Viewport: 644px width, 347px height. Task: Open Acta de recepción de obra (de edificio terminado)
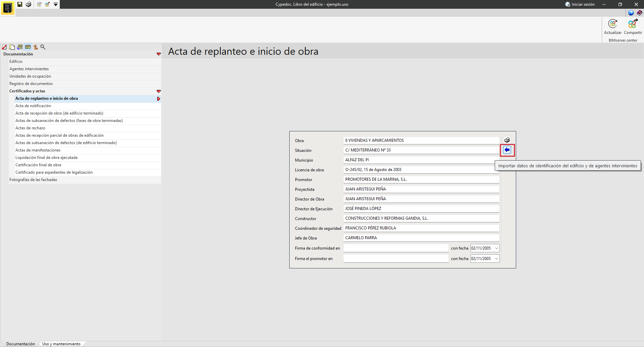[x=88, y=113]
